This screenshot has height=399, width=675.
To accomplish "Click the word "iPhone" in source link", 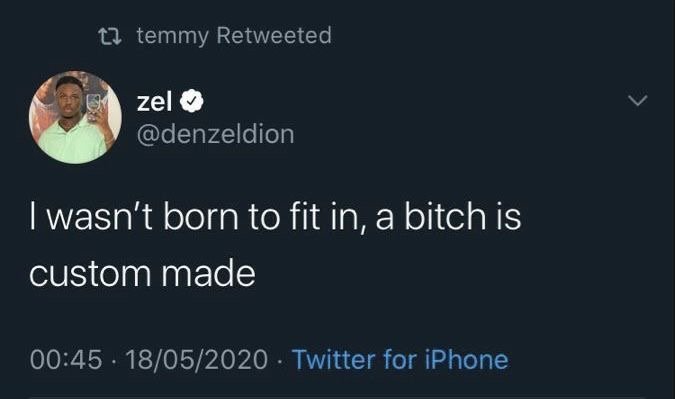I will pos(467,359).
